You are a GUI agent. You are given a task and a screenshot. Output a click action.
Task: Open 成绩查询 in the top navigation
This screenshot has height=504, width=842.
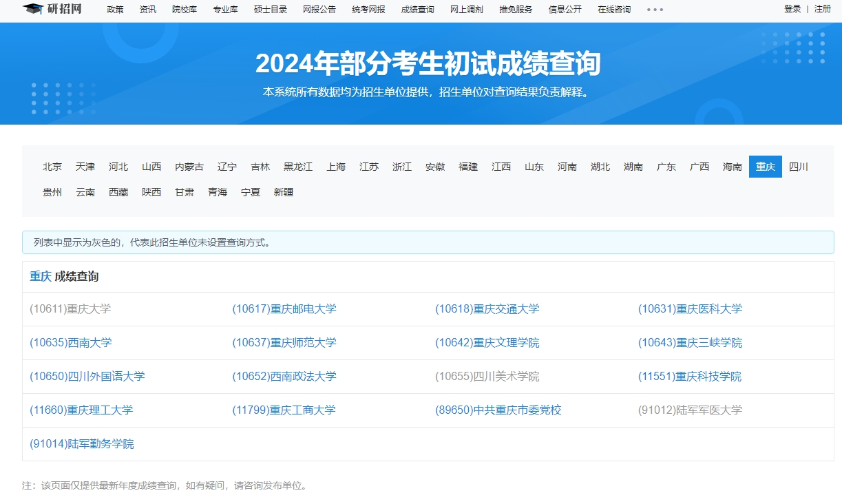(418, 10)
